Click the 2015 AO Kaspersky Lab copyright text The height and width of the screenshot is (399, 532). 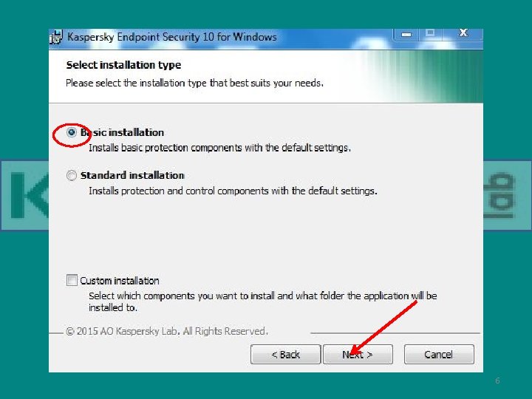pyautogui.click(x=167, y=331)
